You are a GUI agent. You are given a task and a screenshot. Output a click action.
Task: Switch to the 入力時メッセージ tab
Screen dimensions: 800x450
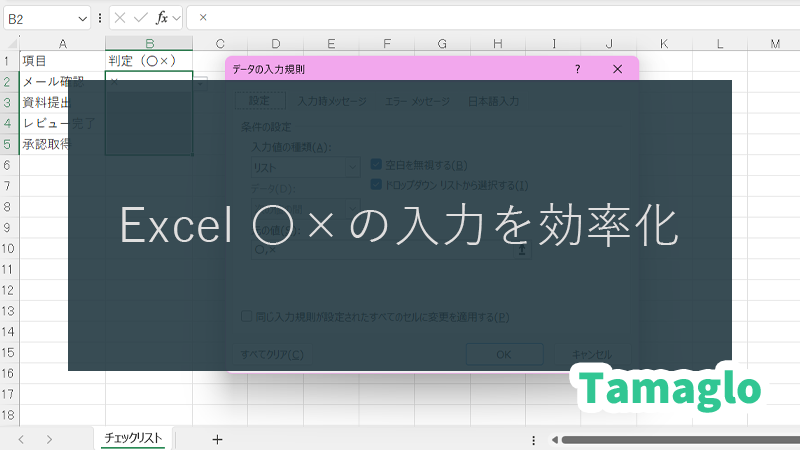(x=332, y=101)
